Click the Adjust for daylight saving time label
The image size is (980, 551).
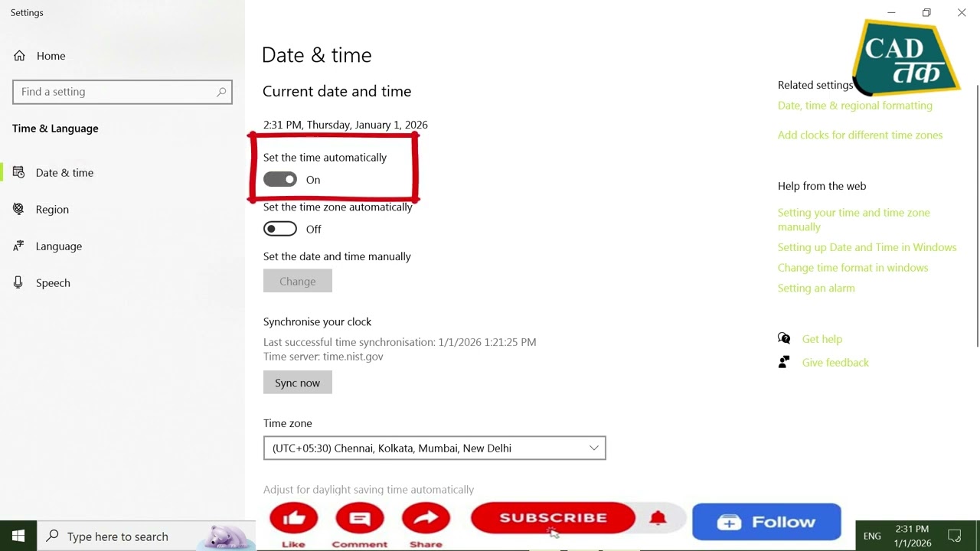(x=368, y=490)
